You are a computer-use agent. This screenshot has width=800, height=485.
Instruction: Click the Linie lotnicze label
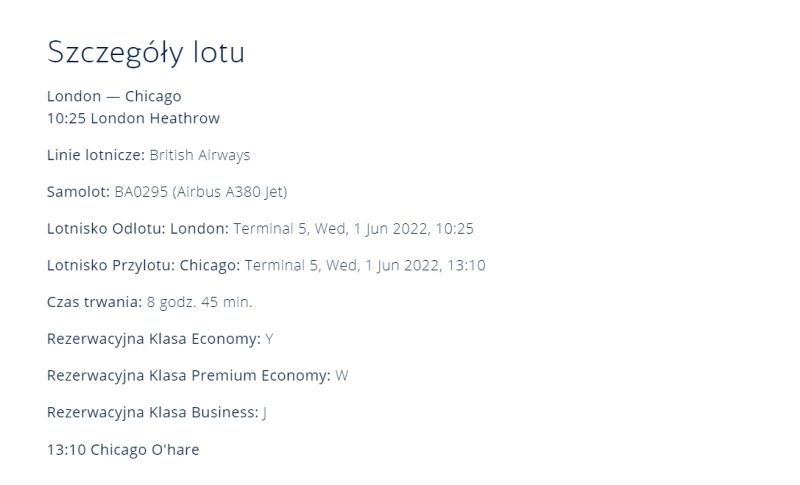[96, 155]
